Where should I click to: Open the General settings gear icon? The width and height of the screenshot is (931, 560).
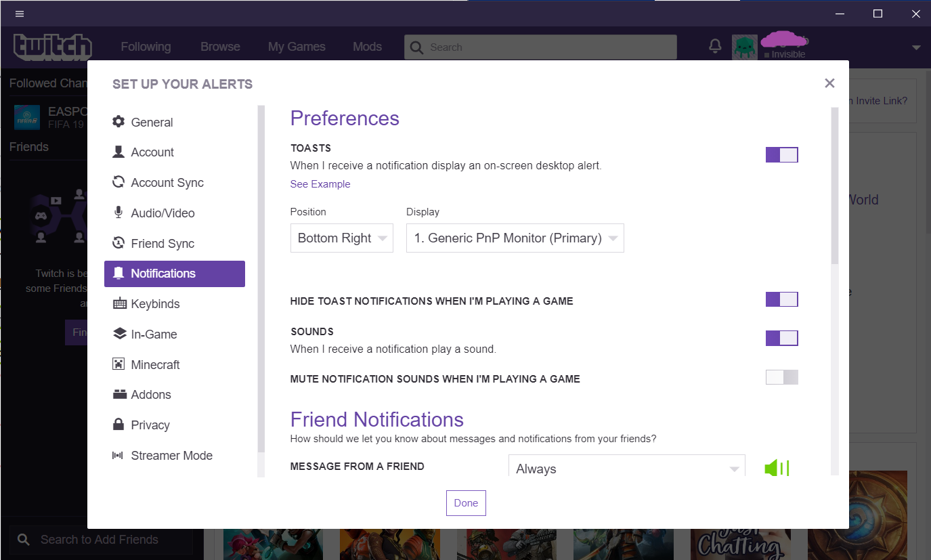click(118, 122)
